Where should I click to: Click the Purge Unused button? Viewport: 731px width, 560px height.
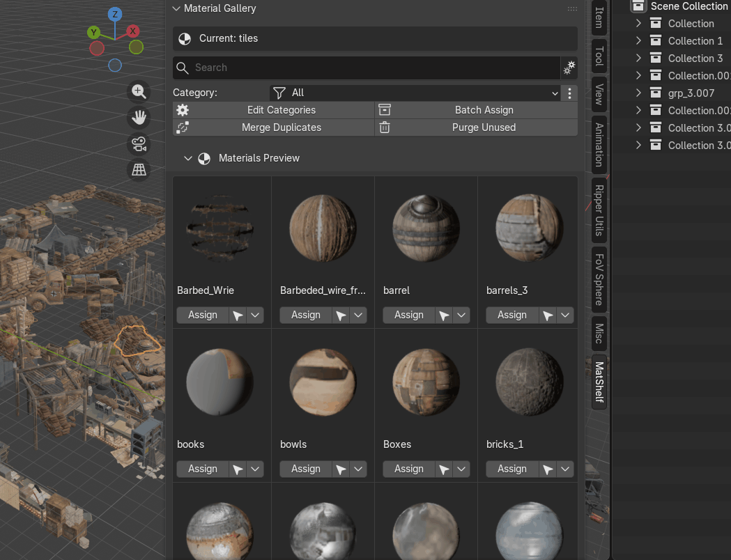point(476,127)
